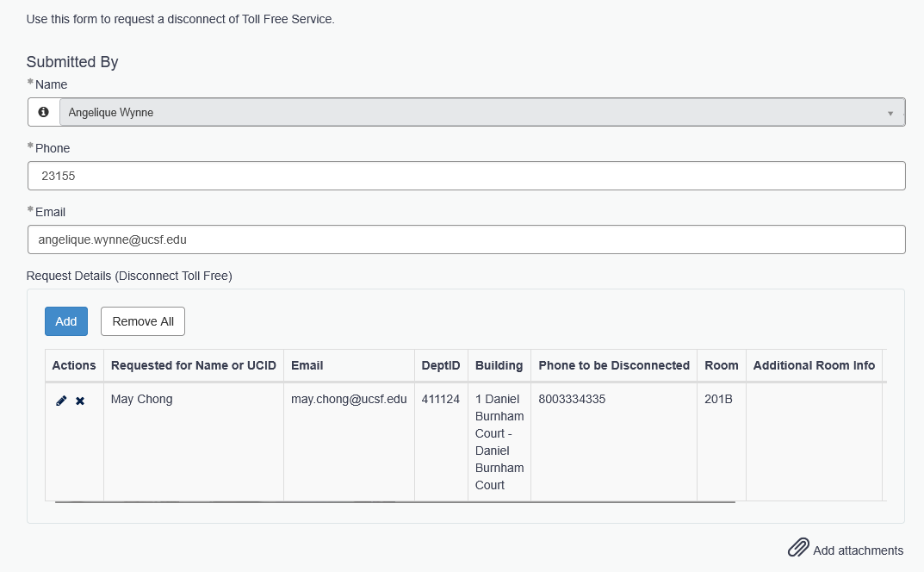This screenshot has width=924, height=572.
Task: Click the may.chong@ucsf.edu cell
Action: pos(349,399)
